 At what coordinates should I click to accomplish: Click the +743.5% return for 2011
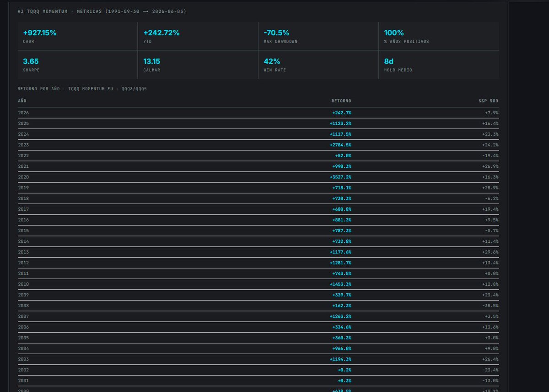342,274
